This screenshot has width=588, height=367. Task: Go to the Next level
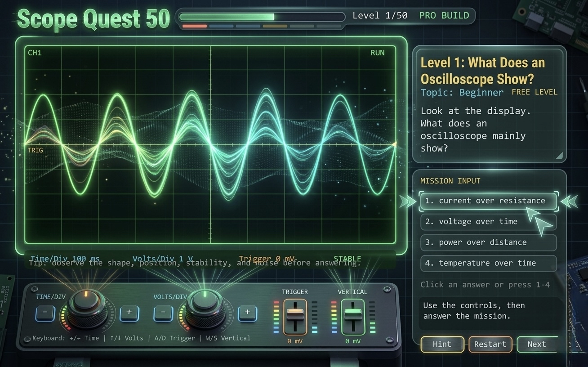tap(537, 345)
